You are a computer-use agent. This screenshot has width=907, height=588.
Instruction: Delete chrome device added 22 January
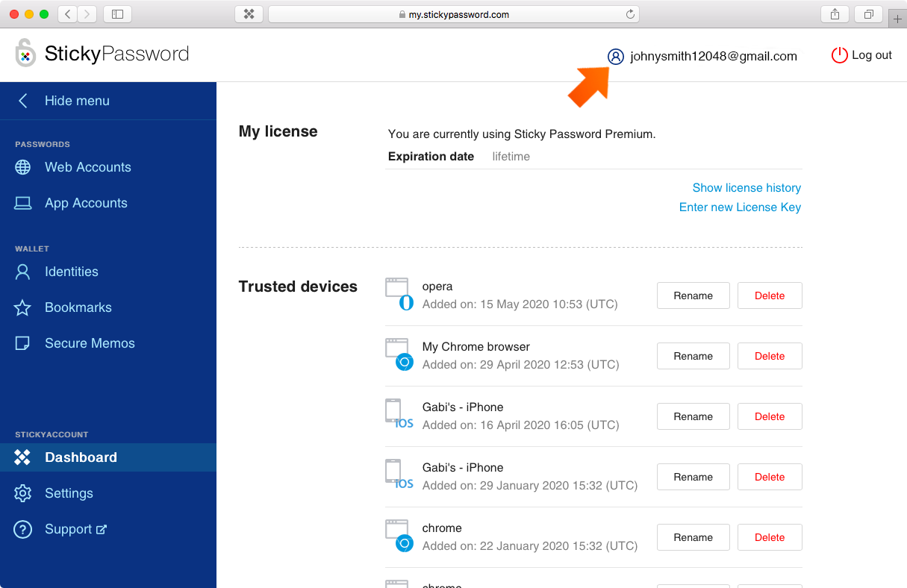click(x=770, y=537)
